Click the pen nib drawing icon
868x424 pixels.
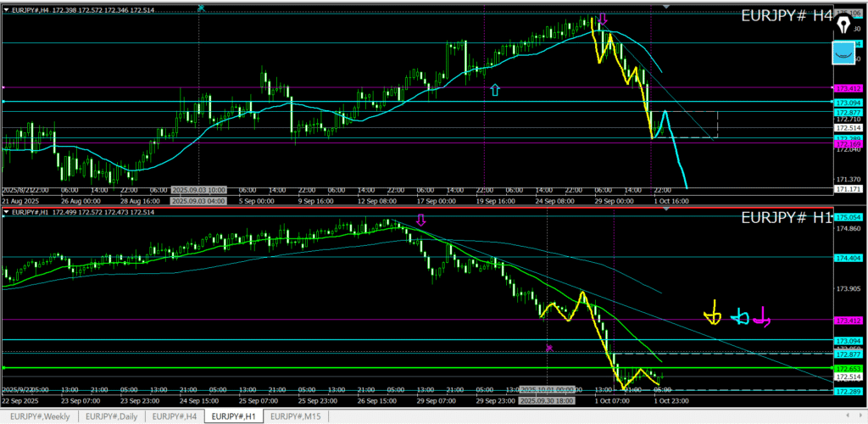coord(843,26)
